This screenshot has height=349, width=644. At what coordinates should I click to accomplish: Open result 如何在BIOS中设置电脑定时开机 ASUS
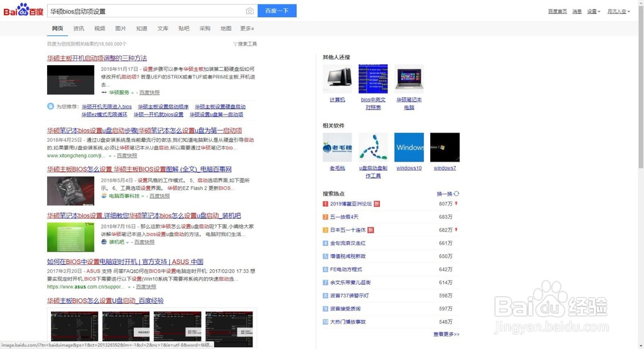126,261
